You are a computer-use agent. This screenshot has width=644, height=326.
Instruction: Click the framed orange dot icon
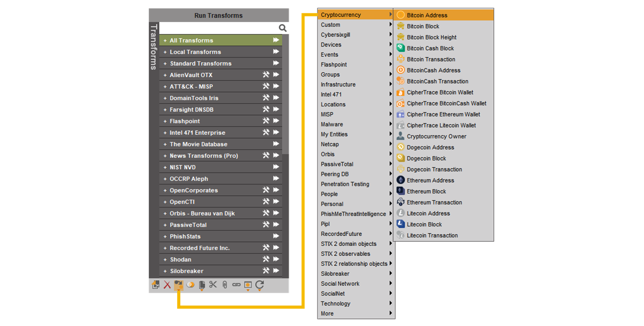pyautogui.click(x=248, y=285)
